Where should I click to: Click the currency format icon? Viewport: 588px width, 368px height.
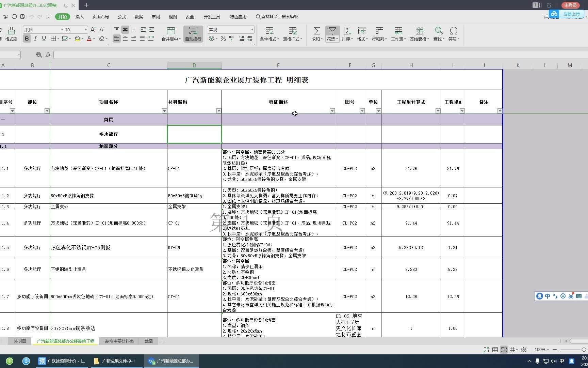click(212, 39)
